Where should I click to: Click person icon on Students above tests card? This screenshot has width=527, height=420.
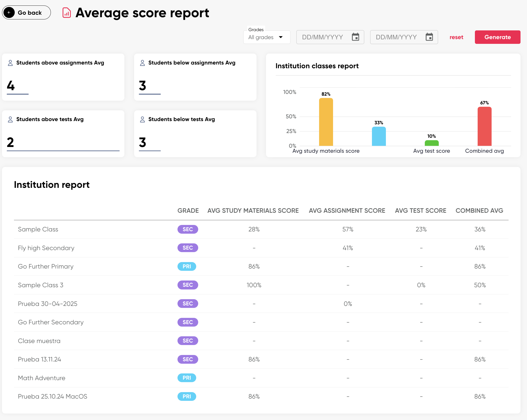pyautogui.click(x=10, y=119)
